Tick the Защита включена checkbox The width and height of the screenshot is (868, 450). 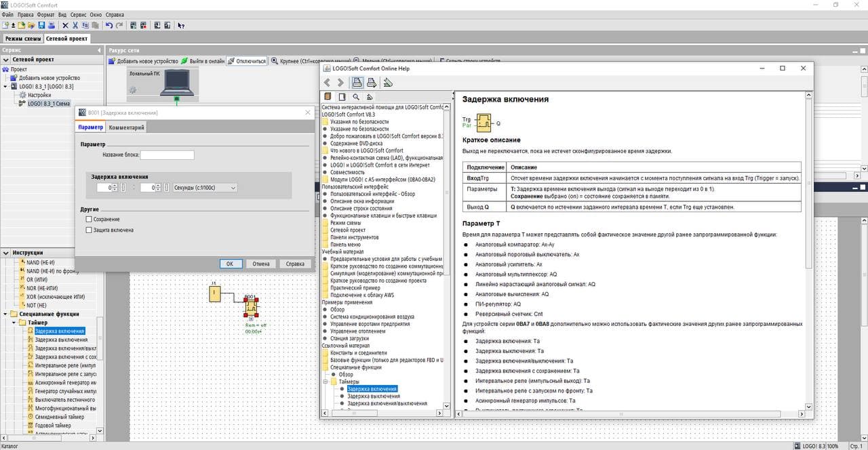(89, 230)
